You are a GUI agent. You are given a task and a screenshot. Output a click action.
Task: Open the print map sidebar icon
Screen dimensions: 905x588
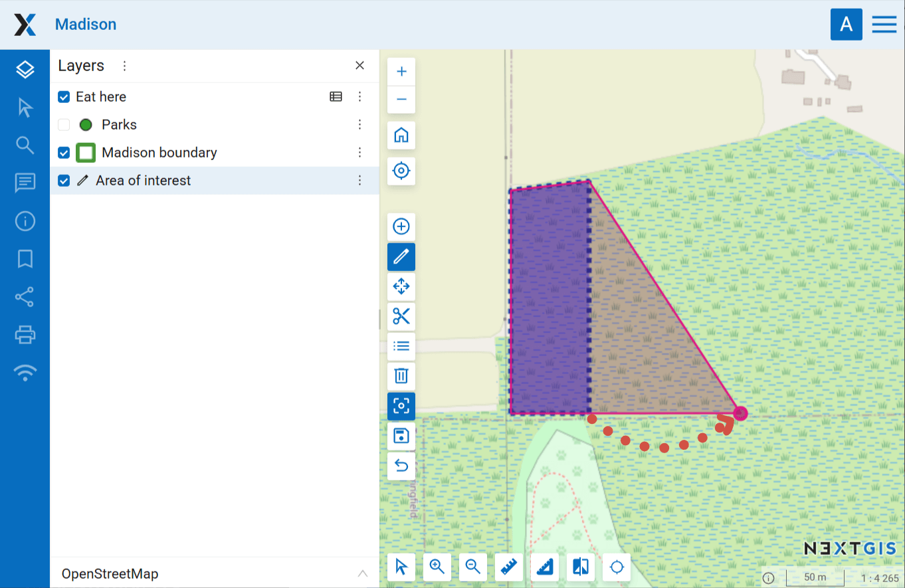click(25, 334)
